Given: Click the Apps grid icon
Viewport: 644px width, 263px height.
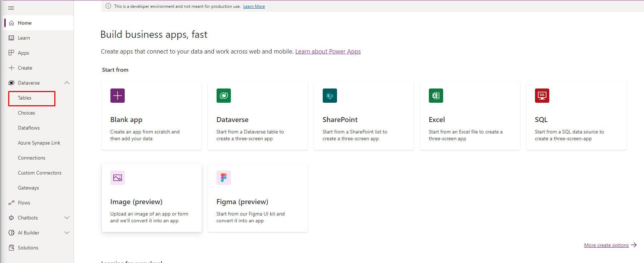Looking at the screenshot, I should tap(11, 53).
